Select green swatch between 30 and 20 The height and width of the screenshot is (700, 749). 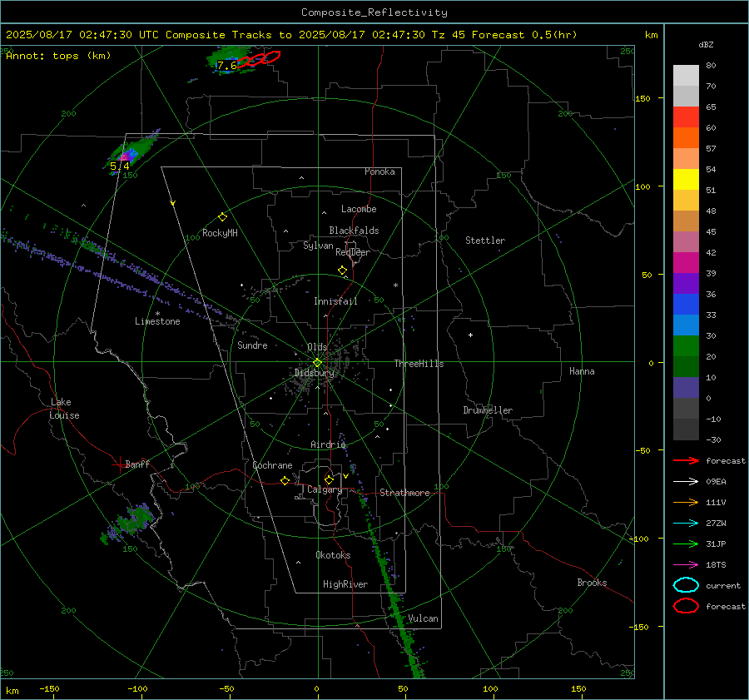point(686,346)
